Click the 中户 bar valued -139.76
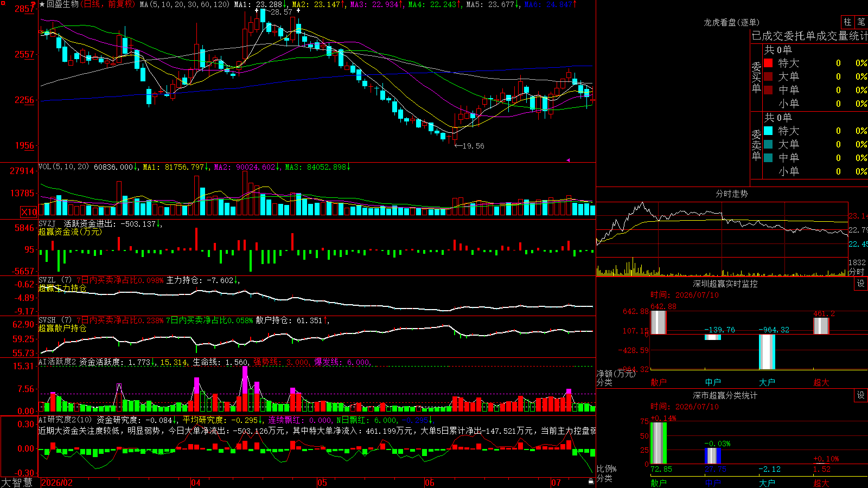 pyautogui.click(x=712, y=337)
